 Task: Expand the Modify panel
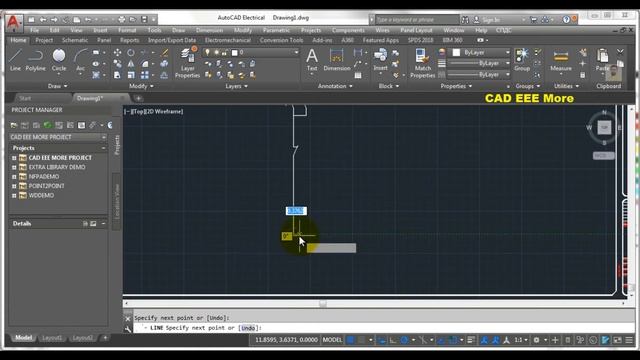point(141,86)
